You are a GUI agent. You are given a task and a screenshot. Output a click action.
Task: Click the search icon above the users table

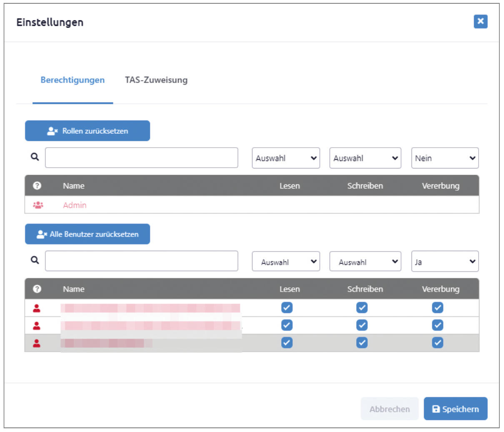click(x=35, y=260)
